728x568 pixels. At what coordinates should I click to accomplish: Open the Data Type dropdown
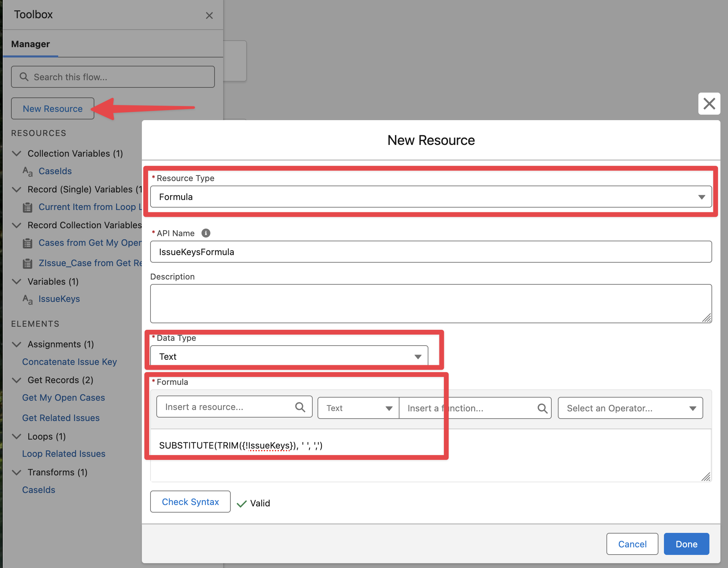(289, 357)
